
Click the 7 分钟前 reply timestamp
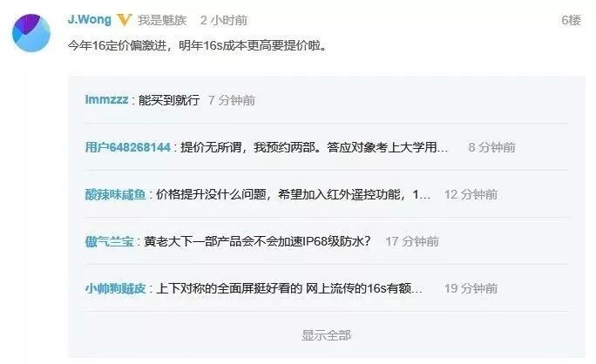(232, 100)
